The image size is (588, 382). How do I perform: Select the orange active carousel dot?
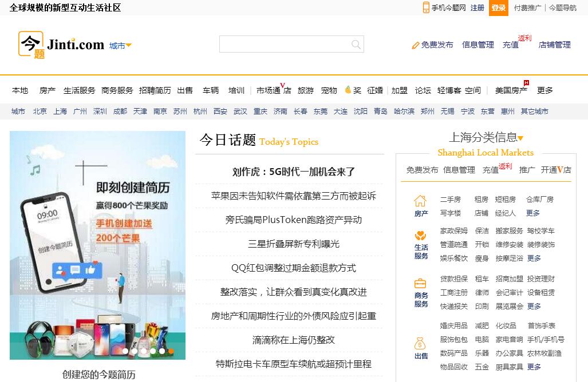coord(171,351)
